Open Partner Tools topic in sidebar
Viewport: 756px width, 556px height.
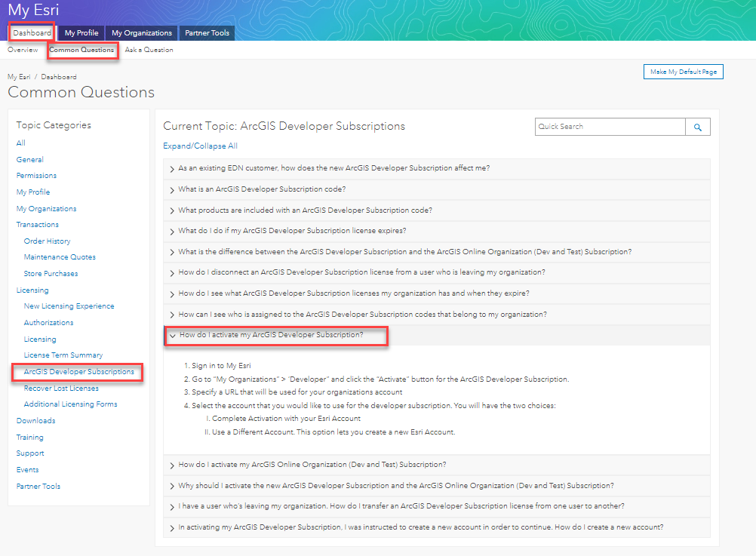coord(38,486)
